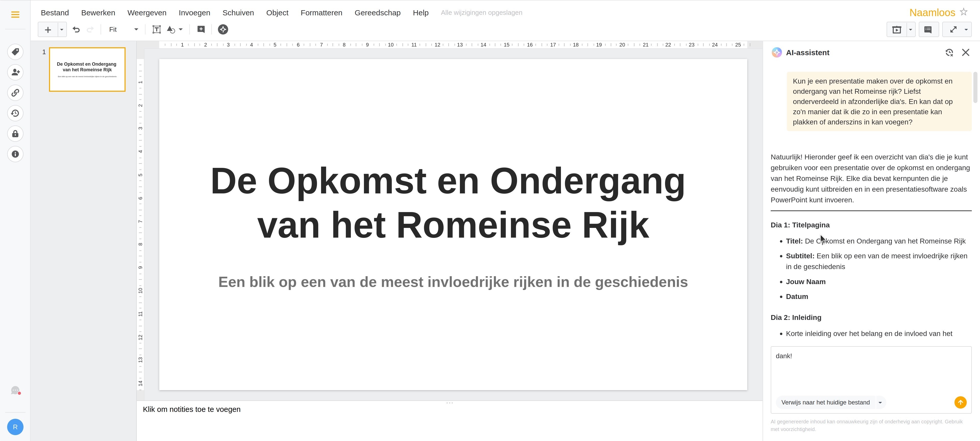Open the Formatteren menu
Screen dimensions: 980x441
tap(321, 13)
